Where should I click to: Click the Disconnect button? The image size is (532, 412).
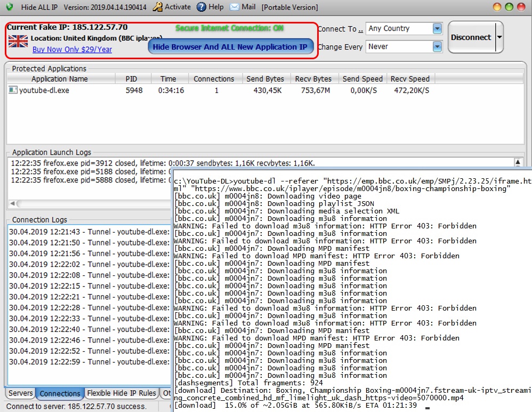(x=471, y=37)
